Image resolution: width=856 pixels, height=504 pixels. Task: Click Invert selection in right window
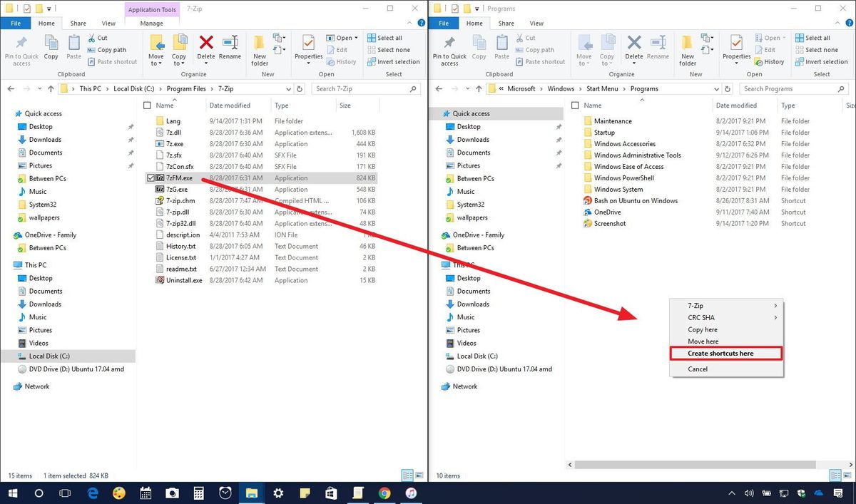click(x=821, y=61)
